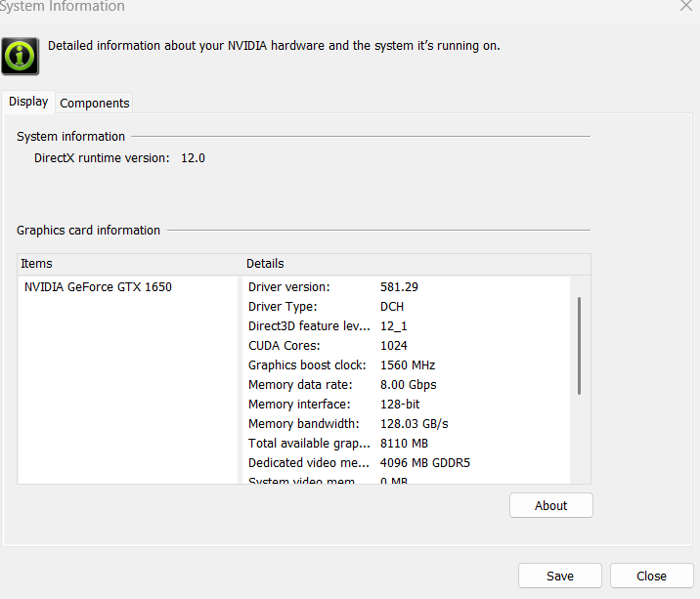The width and height of the screenshot is (700, 599).
Task: Click the Memory data rate label
Action: tap(300, 385)
